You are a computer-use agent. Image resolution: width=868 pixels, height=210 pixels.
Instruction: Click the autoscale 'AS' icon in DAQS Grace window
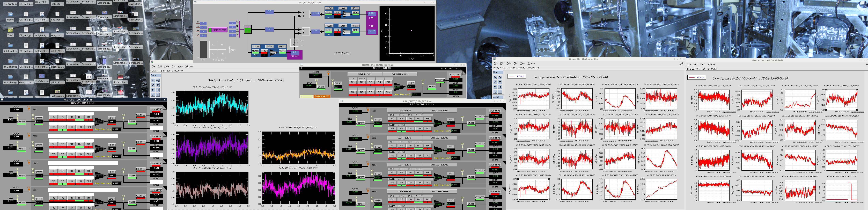point(158,81)
